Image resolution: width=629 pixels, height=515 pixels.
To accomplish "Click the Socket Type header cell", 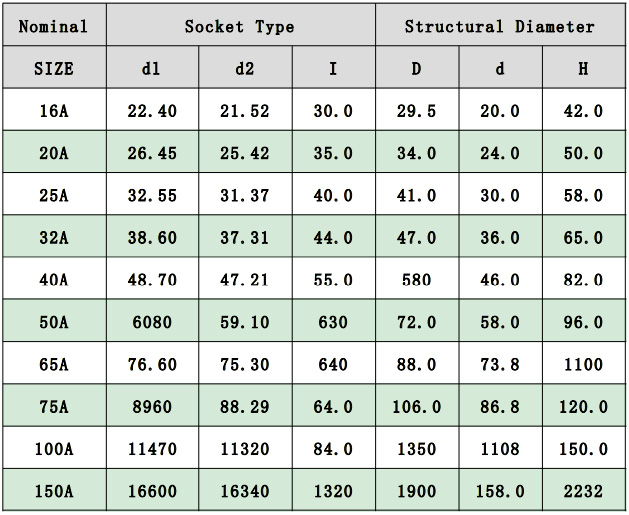I will coord(239,27).
